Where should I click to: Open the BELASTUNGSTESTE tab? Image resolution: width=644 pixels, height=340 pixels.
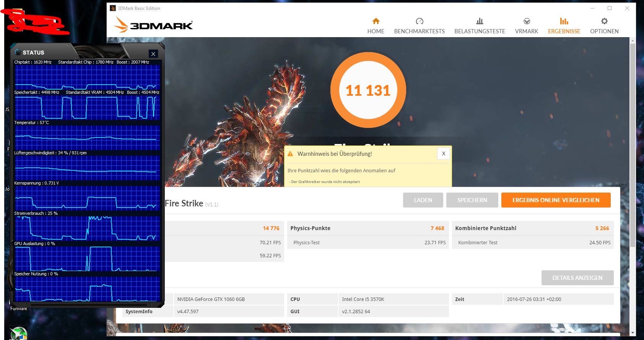(480, 26)
